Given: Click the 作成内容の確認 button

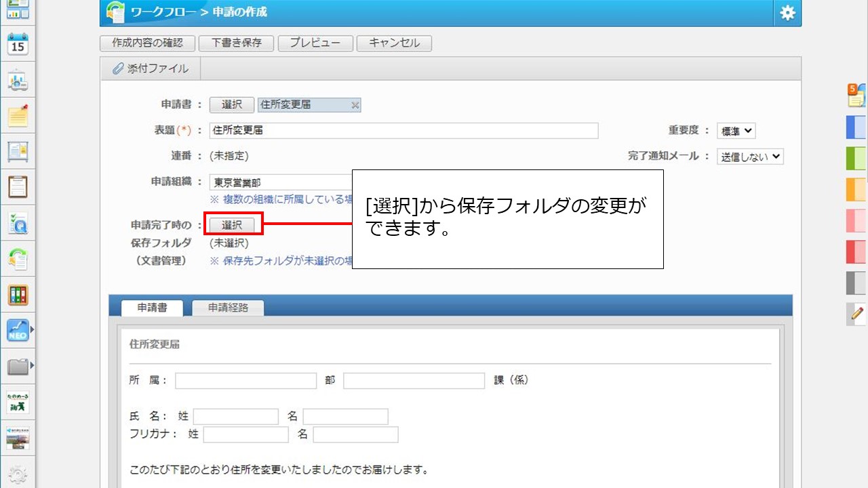Looking at the screenshot, I should (148, 43).
